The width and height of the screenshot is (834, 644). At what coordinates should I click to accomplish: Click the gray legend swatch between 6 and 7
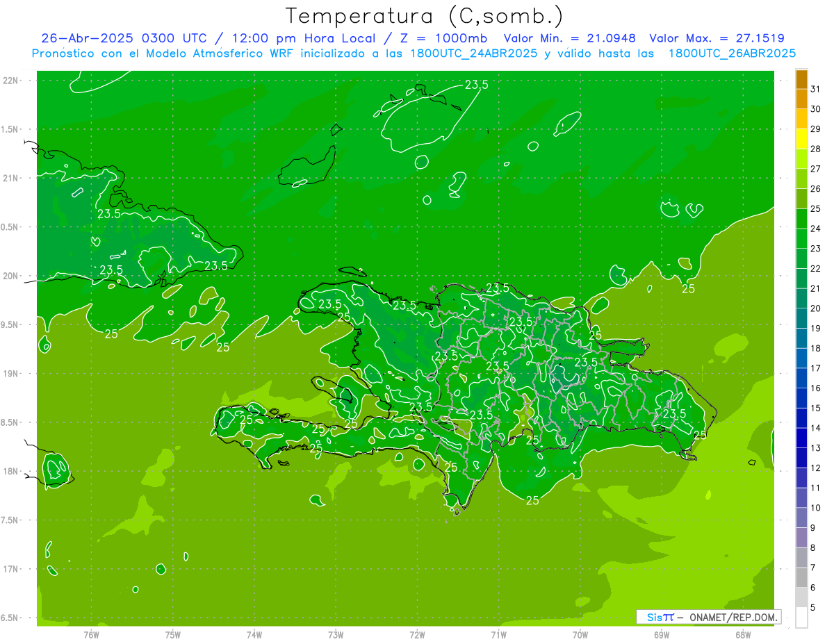[801, 577]
